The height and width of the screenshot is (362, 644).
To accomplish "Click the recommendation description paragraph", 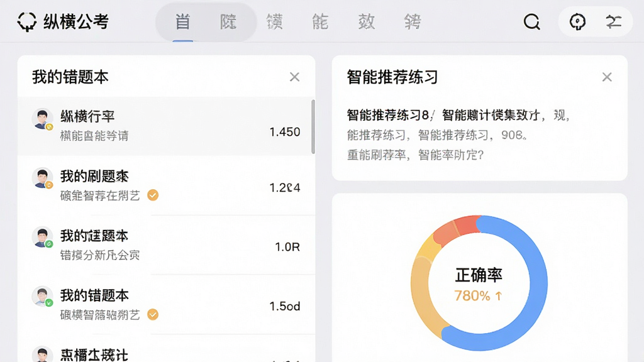I will (x=458, y=134).
